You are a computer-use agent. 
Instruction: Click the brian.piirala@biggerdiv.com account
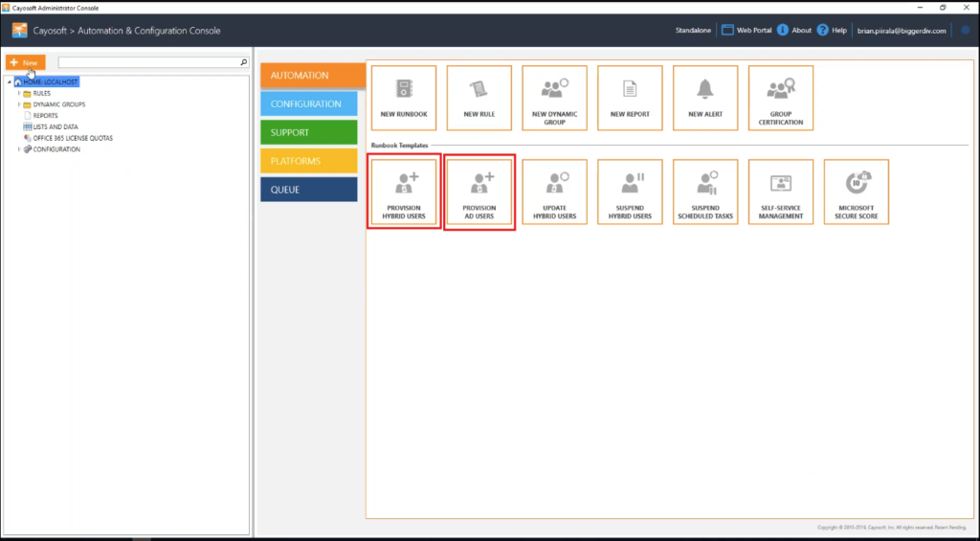tap(902, 30)
